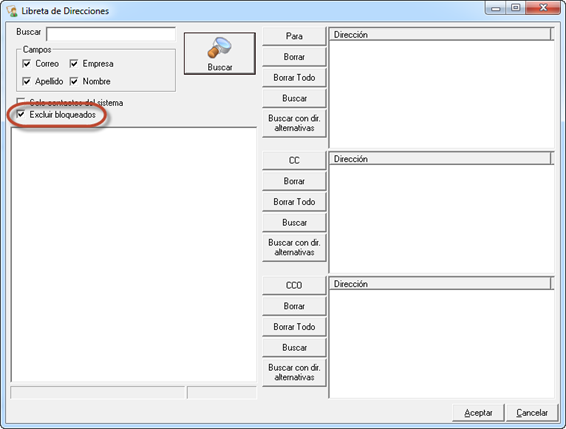Click the CC recipient button
Screen dimensions: 566x429
294,160
